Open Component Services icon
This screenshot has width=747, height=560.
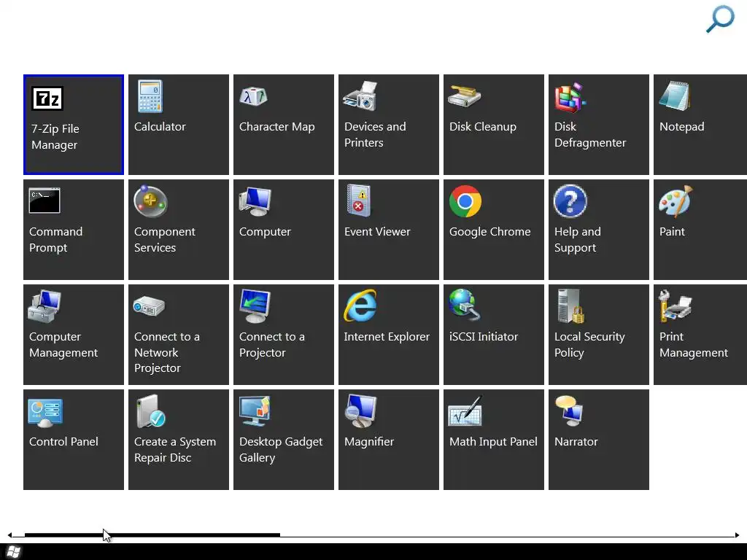tap(150, 201)
